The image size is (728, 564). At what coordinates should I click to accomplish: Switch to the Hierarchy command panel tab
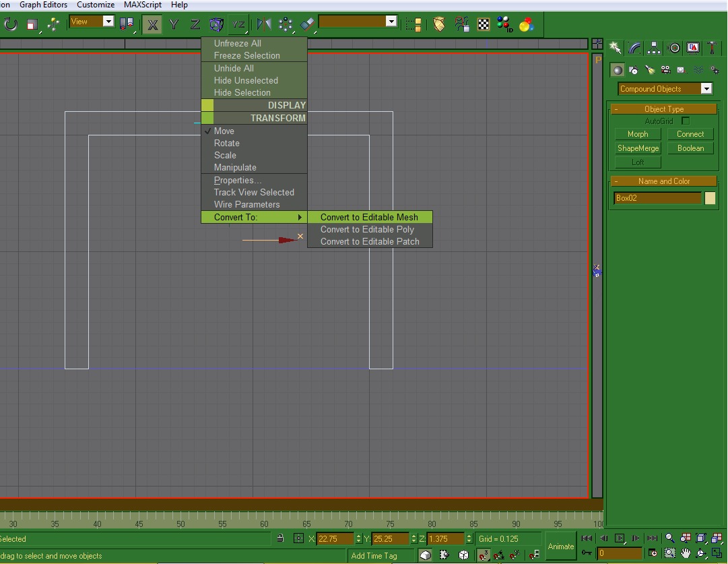pyautogui.click(x=654, y=48)
